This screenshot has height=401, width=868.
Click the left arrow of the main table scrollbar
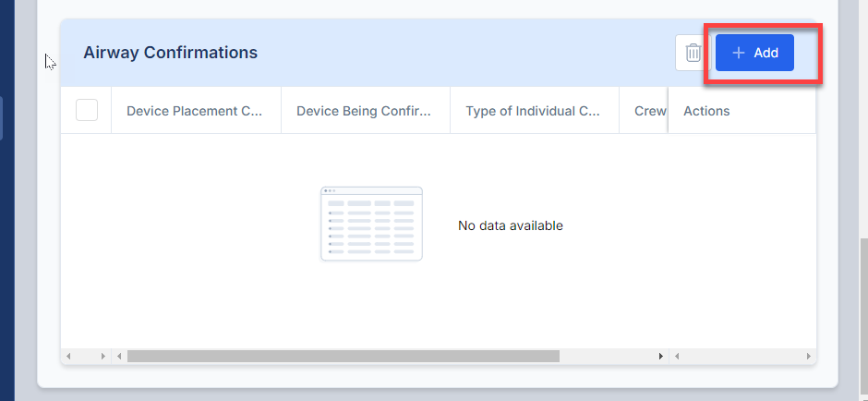pos(119,356)
